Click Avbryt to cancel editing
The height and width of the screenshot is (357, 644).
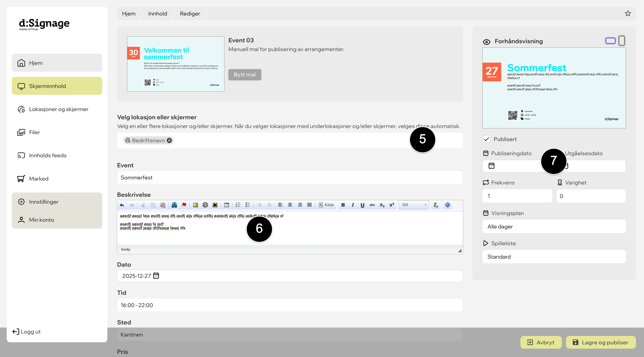(541, 342)
